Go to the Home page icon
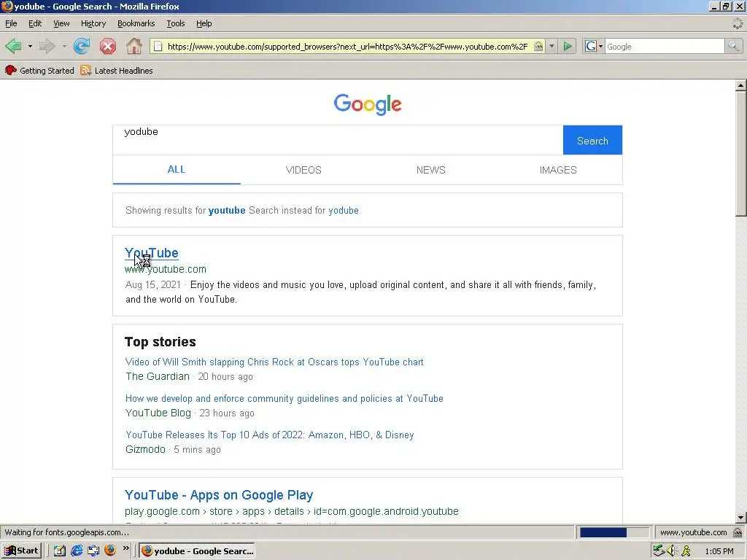 134,46
